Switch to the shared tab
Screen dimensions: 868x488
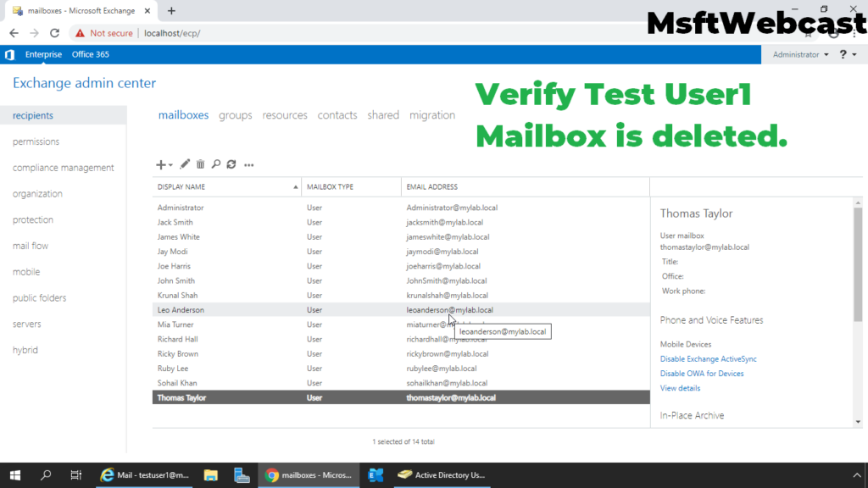pyautogui.click(x=383, y=115)
